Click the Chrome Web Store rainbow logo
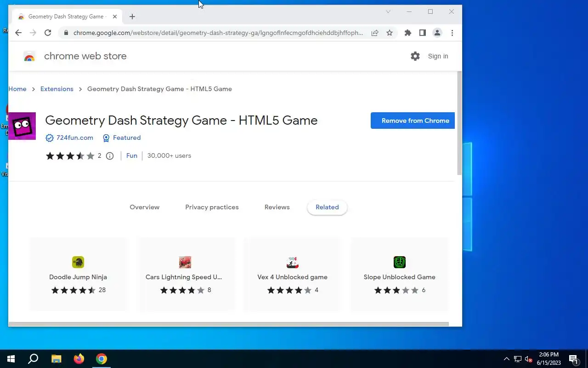 click(x=29, y=57)
